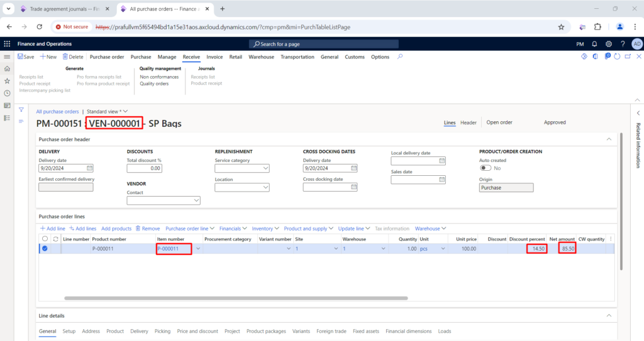
Task: Click the horizontal scrollbar of lines grid
Action: pos(236,298)
